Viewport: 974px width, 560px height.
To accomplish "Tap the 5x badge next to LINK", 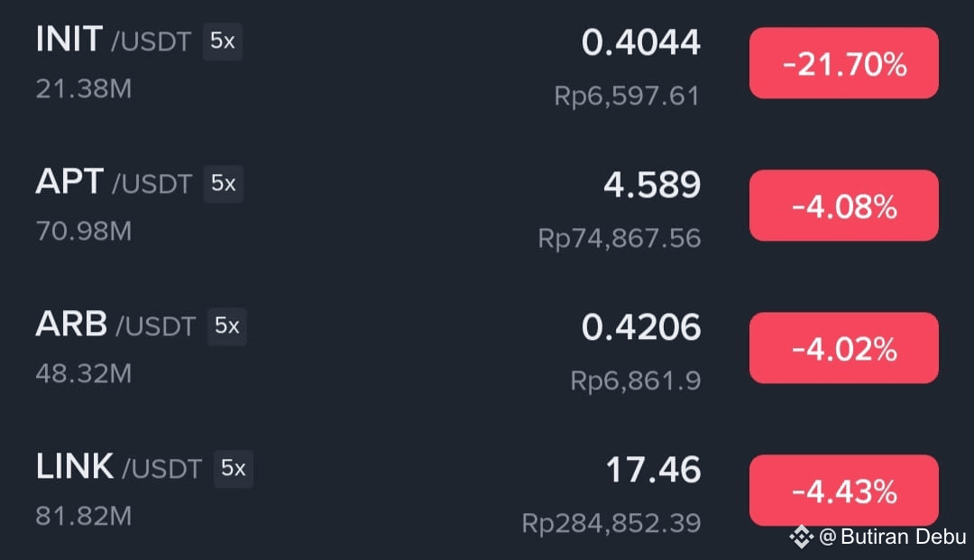I will (234, 469).
